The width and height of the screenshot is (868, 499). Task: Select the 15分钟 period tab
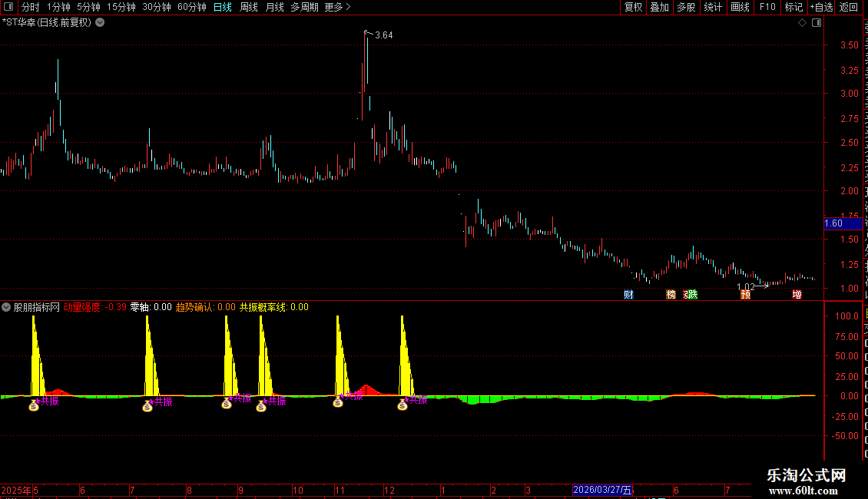[121, 7]
